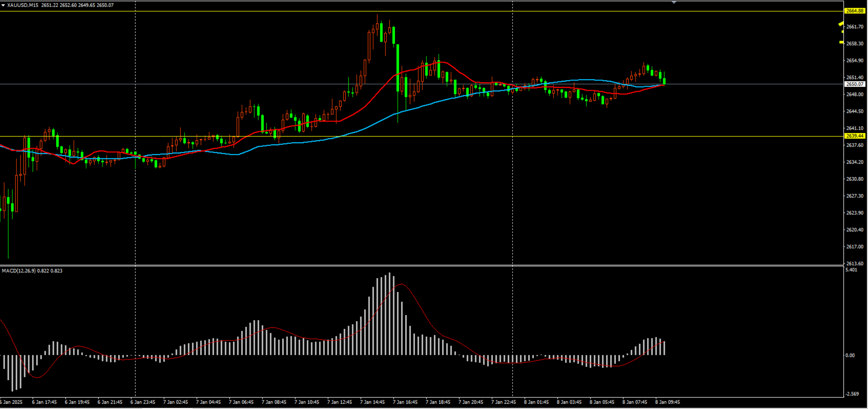This screenshot has height=409, width=868.
Task: Click the current price label 2650.07
Action: pos(855,84)
